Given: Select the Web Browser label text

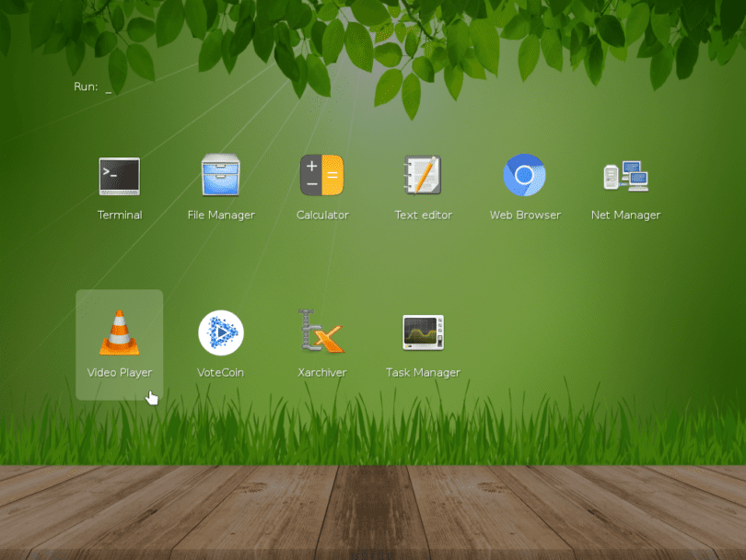Looking at the screenshot, I should click(x=524, y=215).
